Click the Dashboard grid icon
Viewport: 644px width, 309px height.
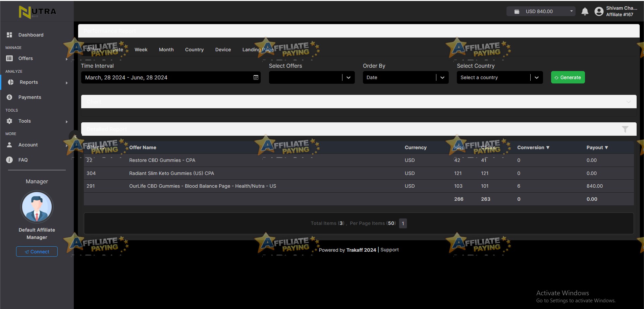coord(9,35)
